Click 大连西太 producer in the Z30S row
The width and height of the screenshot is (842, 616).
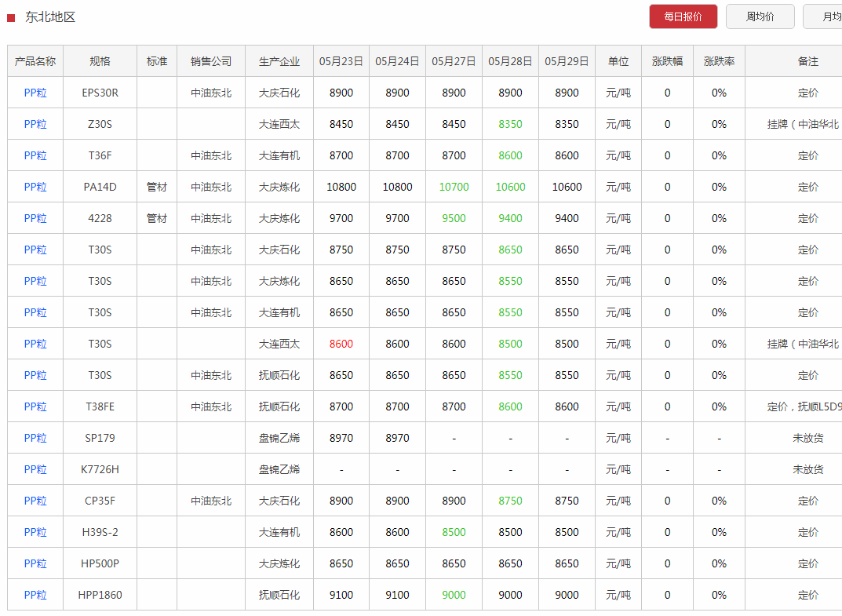point(279,124)
